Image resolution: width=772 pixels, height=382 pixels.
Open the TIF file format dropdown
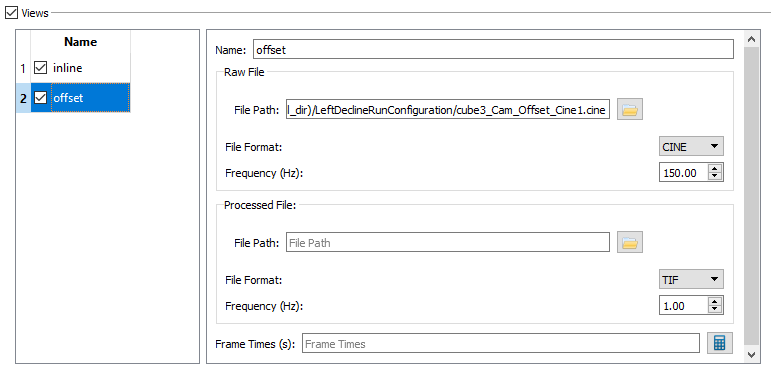[x=691, y=279]
